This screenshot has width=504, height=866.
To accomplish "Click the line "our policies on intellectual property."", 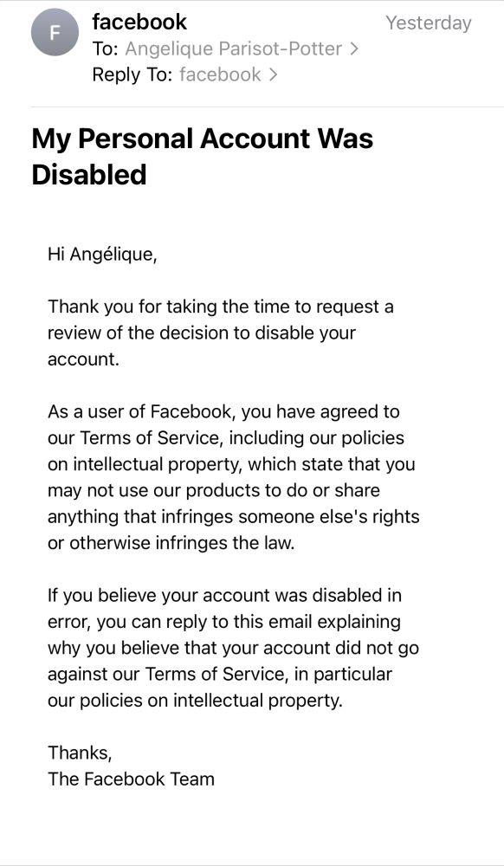I will [x=195, y=701].
